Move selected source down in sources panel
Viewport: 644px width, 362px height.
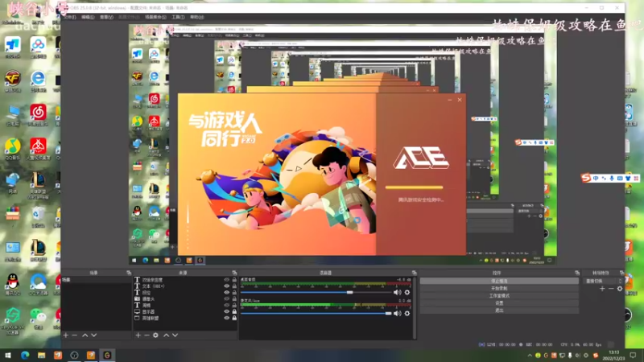tap(175, 335)
